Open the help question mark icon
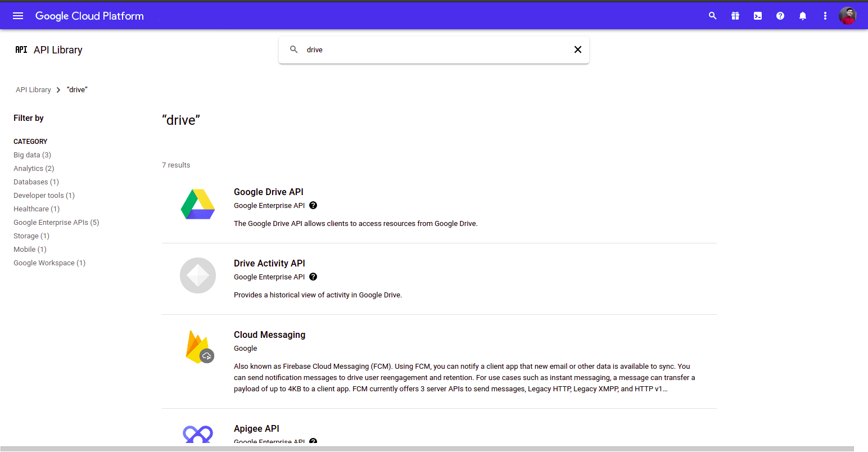This screenshot has width=868, height=452. 780,16
